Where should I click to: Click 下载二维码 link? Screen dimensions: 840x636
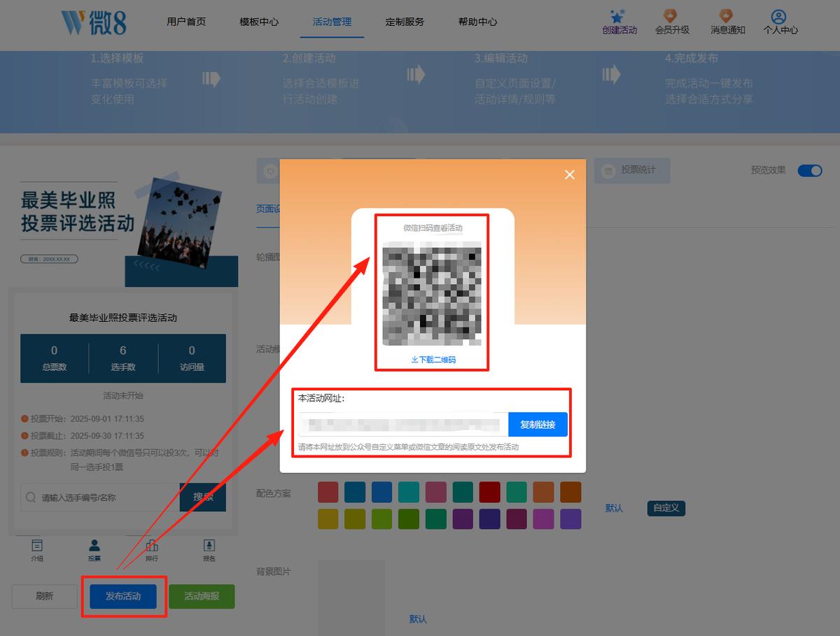point(433,360)
